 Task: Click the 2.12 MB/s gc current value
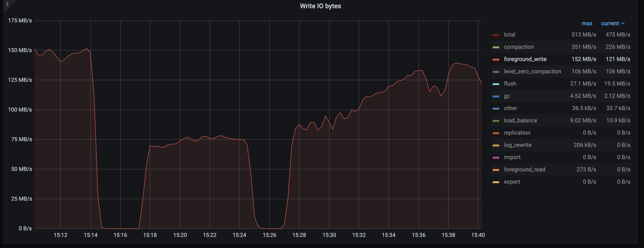617,96
